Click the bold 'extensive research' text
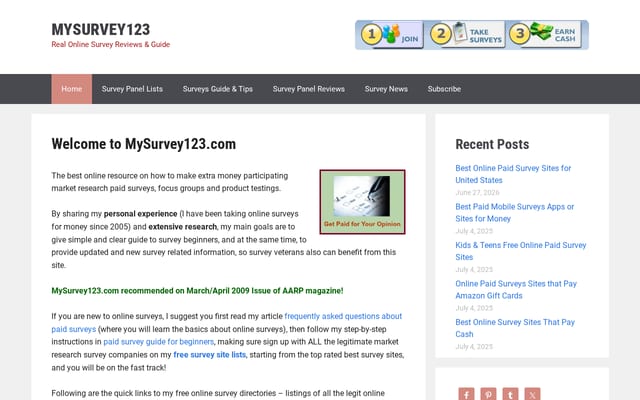 tap(182, 227)
